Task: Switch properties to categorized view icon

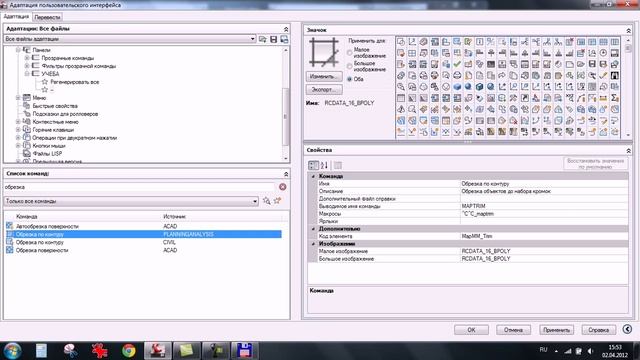Action: pos(313,165)
